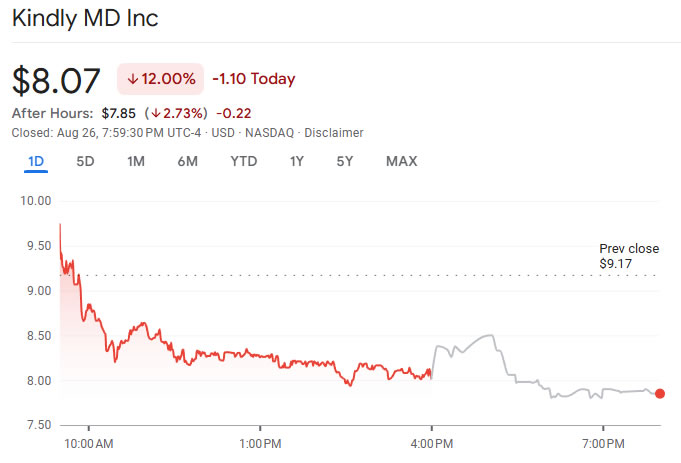
Task: Click the red 12.00% change badge
Action: pyautogui.click(x=160, y=79)
